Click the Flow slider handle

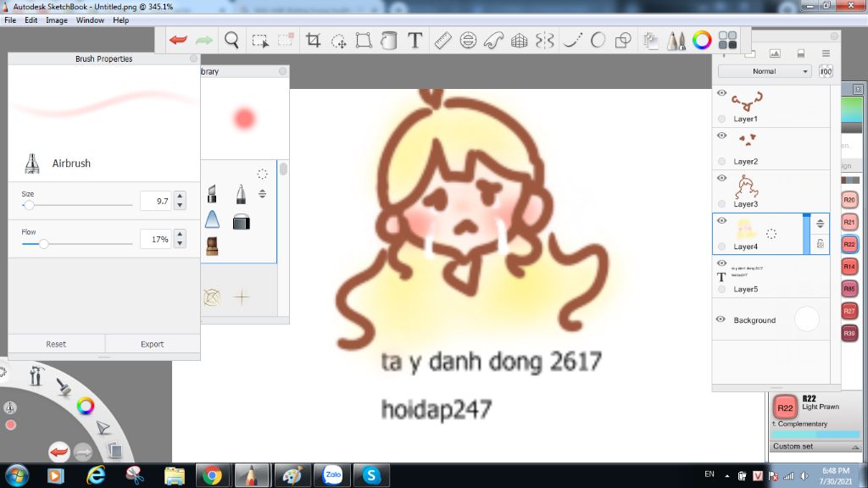[x=44, y=243]
